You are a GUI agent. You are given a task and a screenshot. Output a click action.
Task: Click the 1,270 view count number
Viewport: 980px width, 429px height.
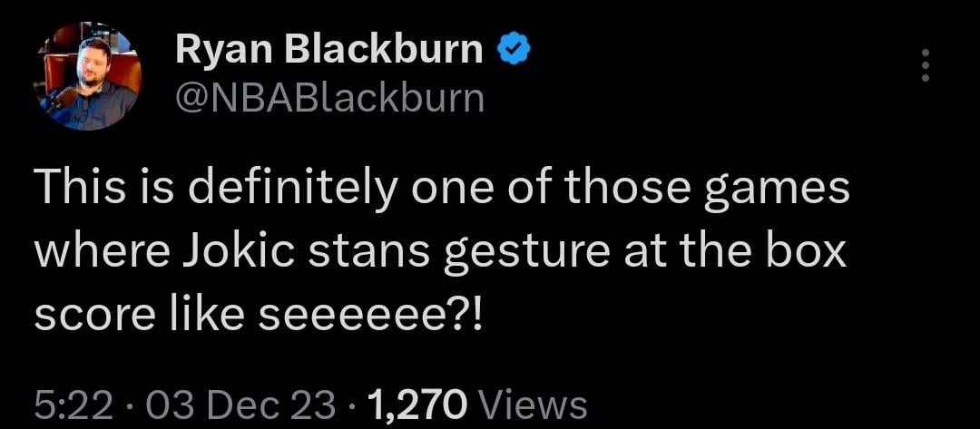pyautogui.click(x=416, y=403)
